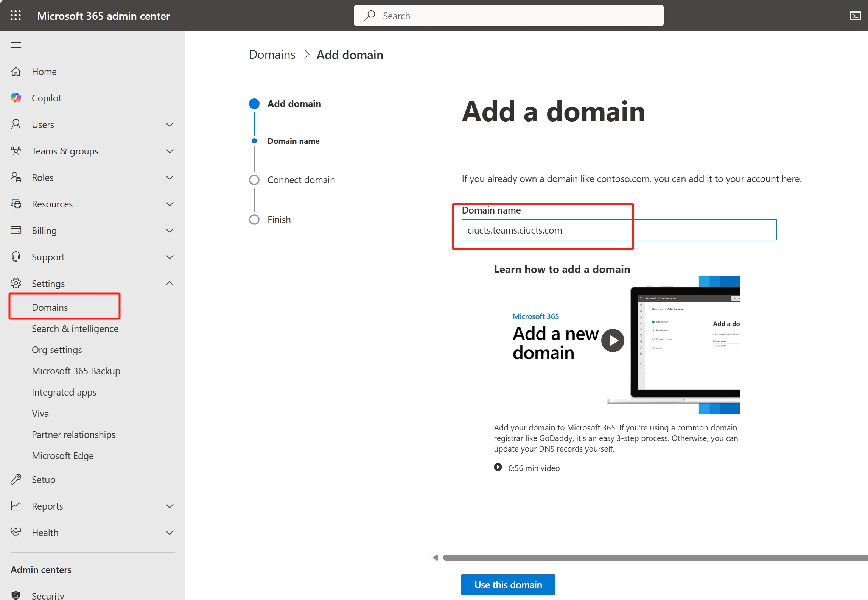Click the Health heart icon

coord(16,533)
